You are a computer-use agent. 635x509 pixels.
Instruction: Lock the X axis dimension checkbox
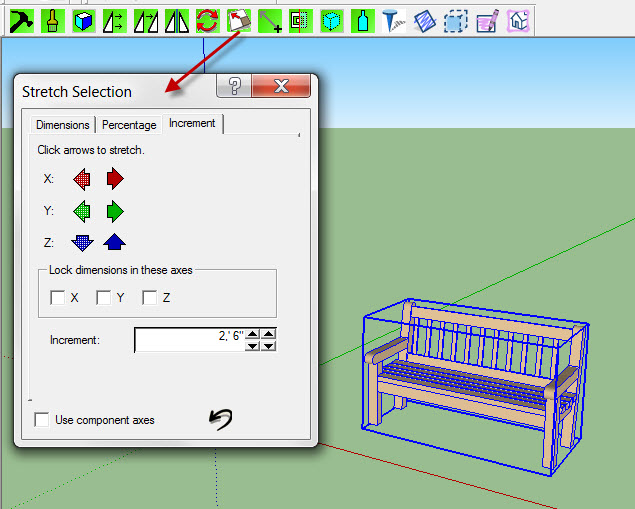coord(58,298)
